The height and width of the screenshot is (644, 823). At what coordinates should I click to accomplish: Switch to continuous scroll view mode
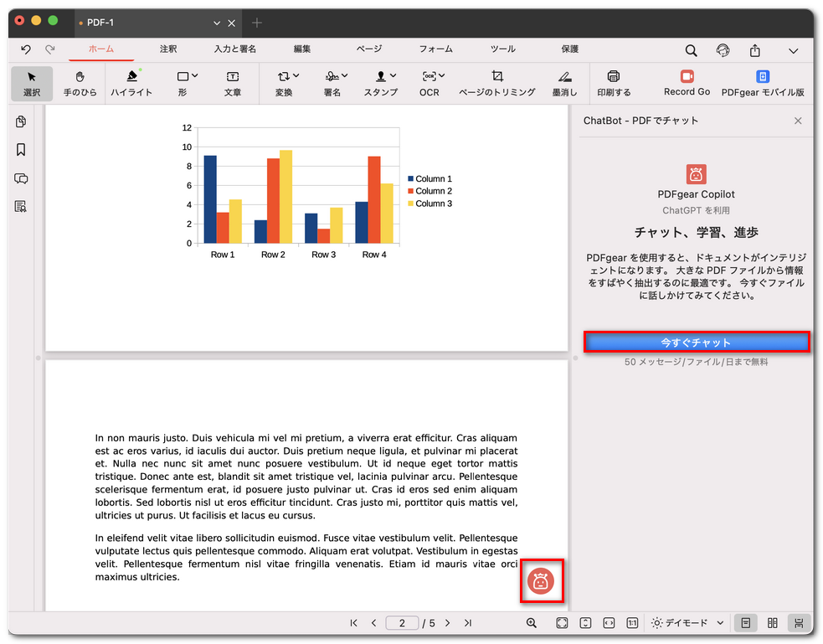pos(799,623)
